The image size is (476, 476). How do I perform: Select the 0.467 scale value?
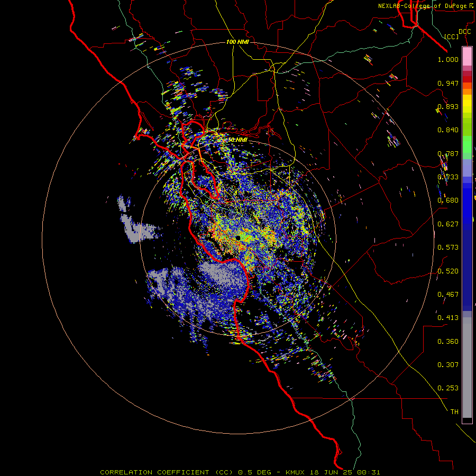pyautogui.click(x=448, y=295)
